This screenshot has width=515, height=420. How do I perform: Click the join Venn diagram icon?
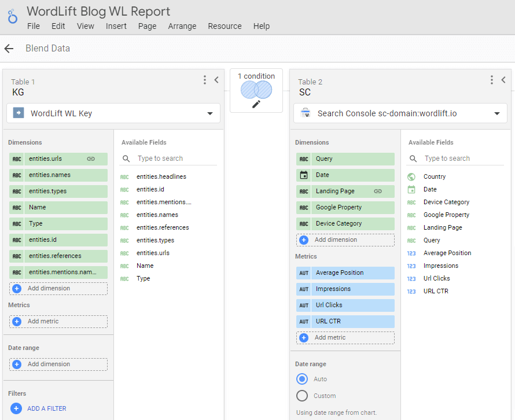(256, 90)
